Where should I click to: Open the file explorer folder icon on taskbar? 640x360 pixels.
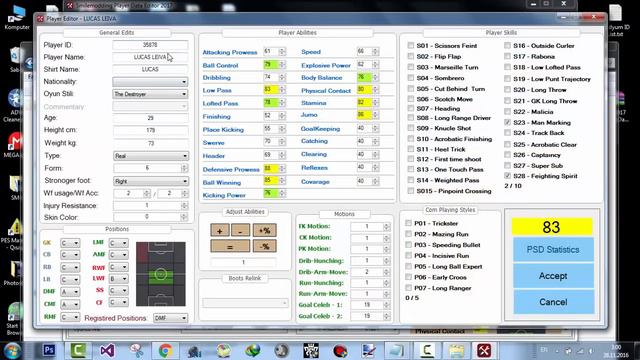coord(456,350)
